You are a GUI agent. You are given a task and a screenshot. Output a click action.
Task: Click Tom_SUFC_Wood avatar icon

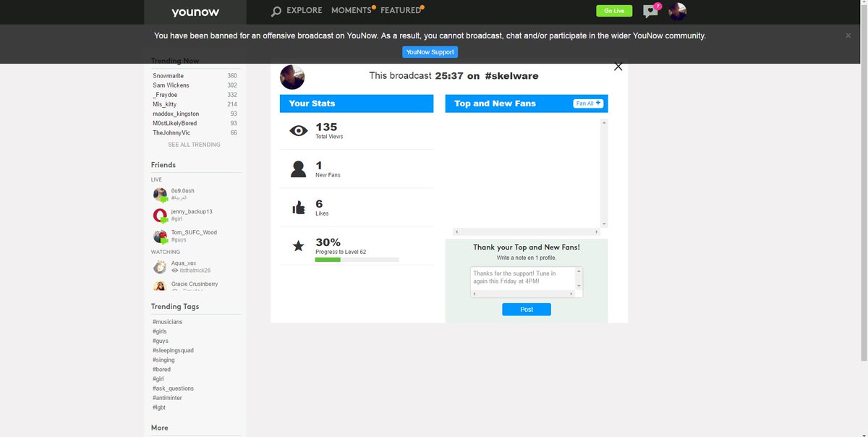(x=160, y=237)
